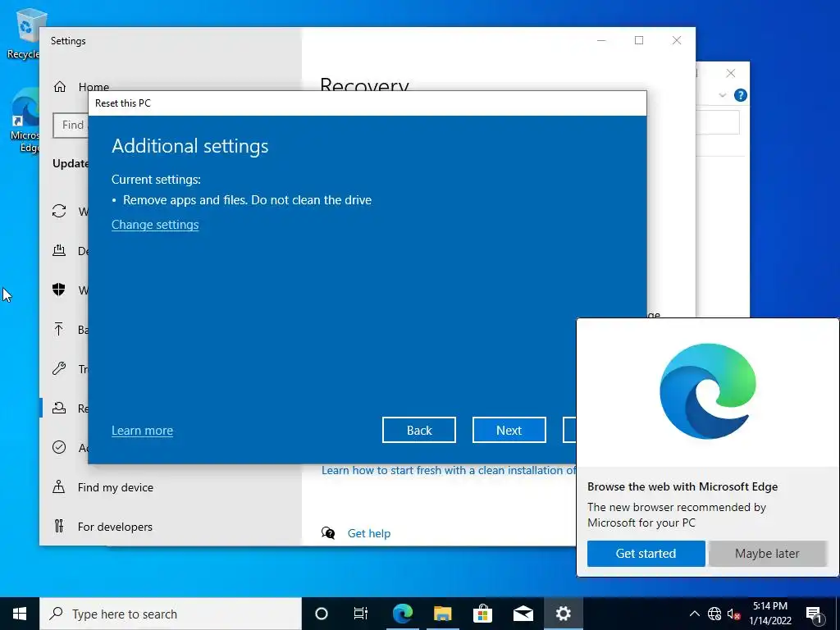This screenshot has width=840, height=630.
Task: Minimize the Settings window
Action: [x=601, y=40]
